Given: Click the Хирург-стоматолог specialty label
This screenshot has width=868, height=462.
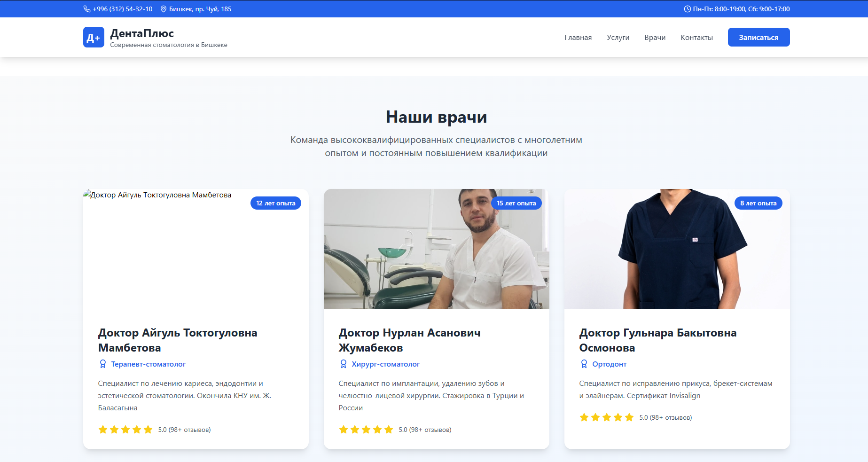Looking at the screenshot, I should [x=386, y=364].
